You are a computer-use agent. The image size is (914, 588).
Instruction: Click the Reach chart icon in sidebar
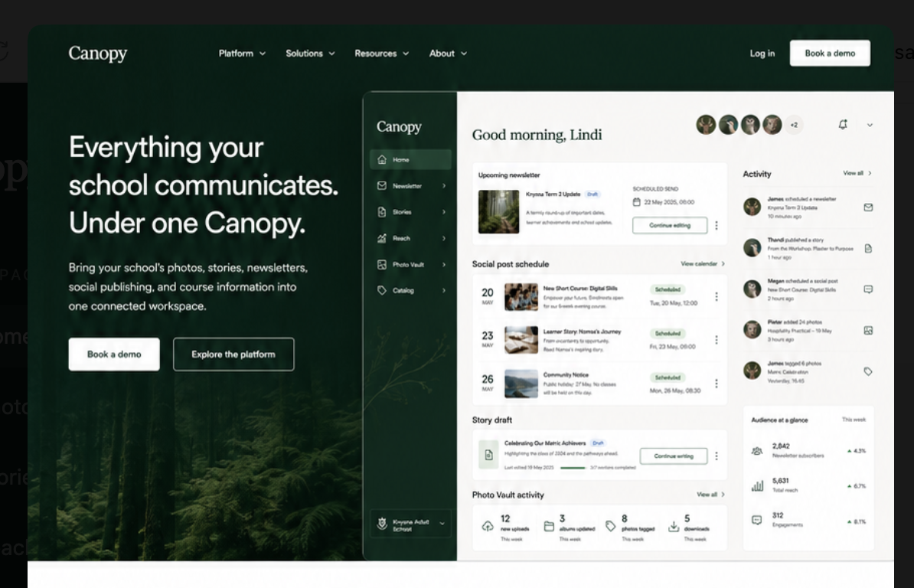click(382, 238)
